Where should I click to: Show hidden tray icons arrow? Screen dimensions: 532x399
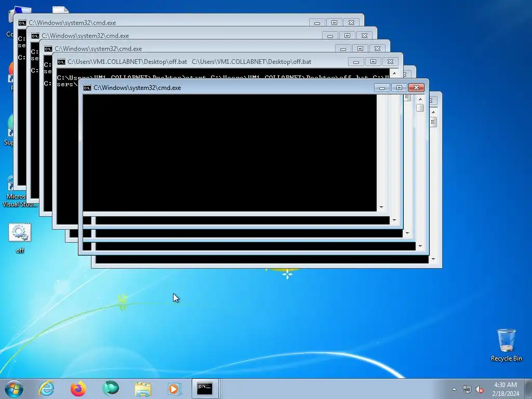coord(454,390)
